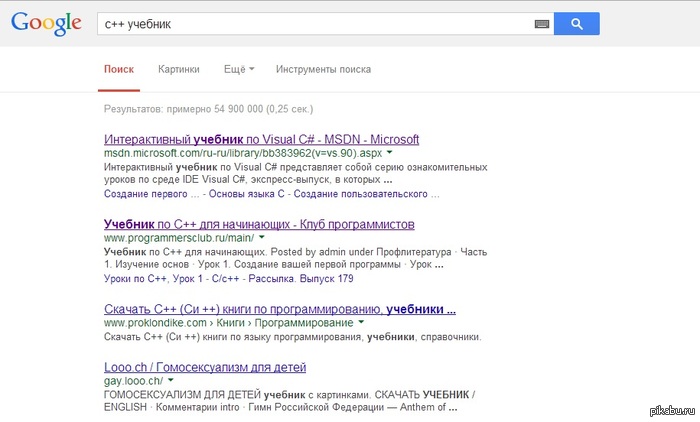Viewport: 700px width, 422px height.
Task: Open the on-screen keyboard icon in search box
Action: tap(542, 23)
